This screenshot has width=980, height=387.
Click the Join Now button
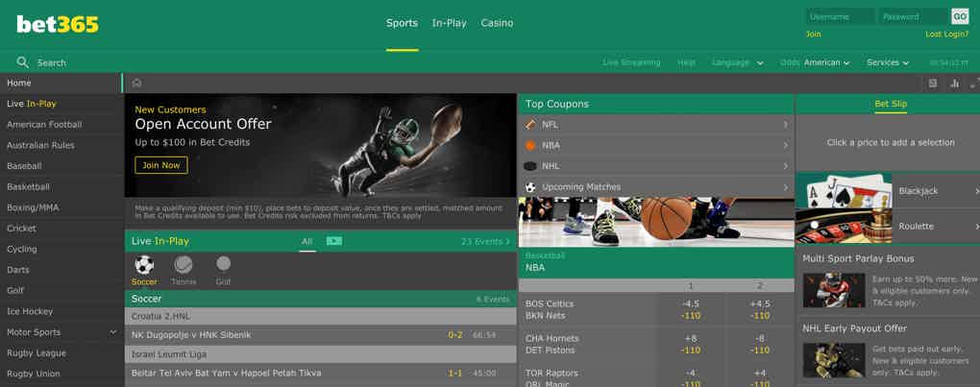click(x=161, y=165)
